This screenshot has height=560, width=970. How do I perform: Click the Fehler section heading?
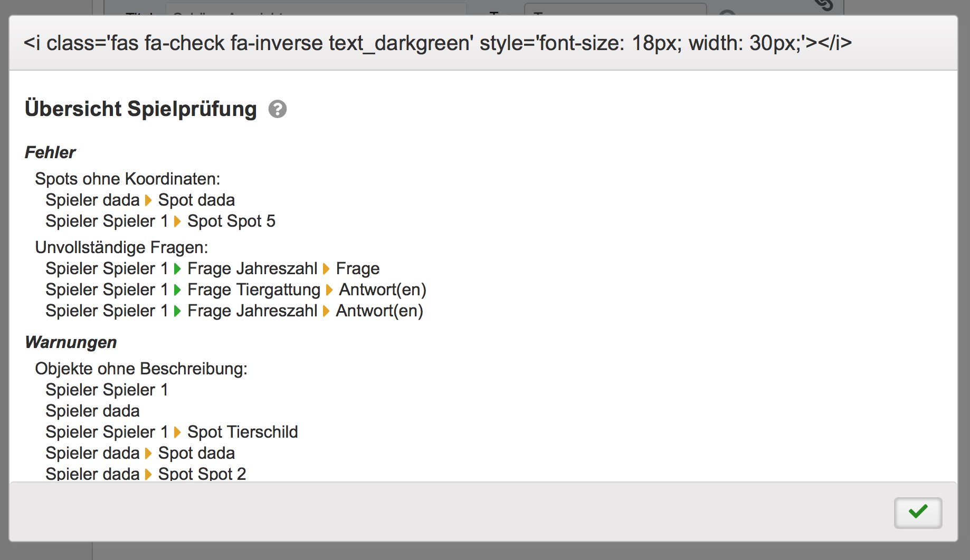pos(50,152)
